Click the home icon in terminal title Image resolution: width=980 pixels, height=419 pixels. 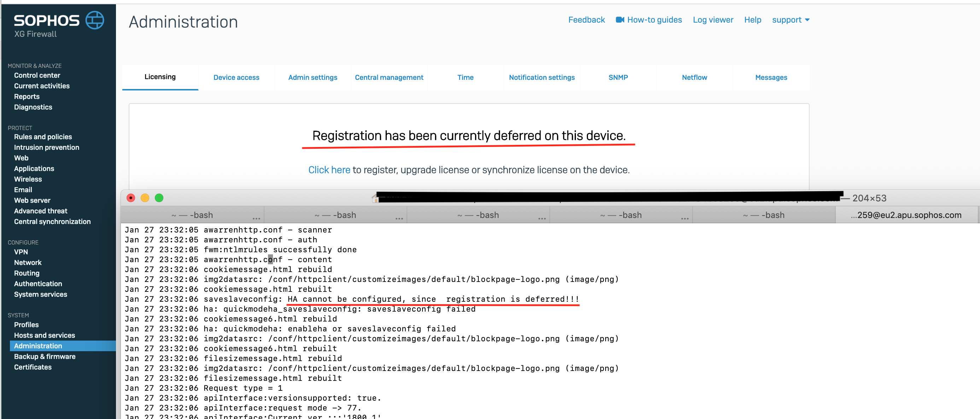point(375,198)
